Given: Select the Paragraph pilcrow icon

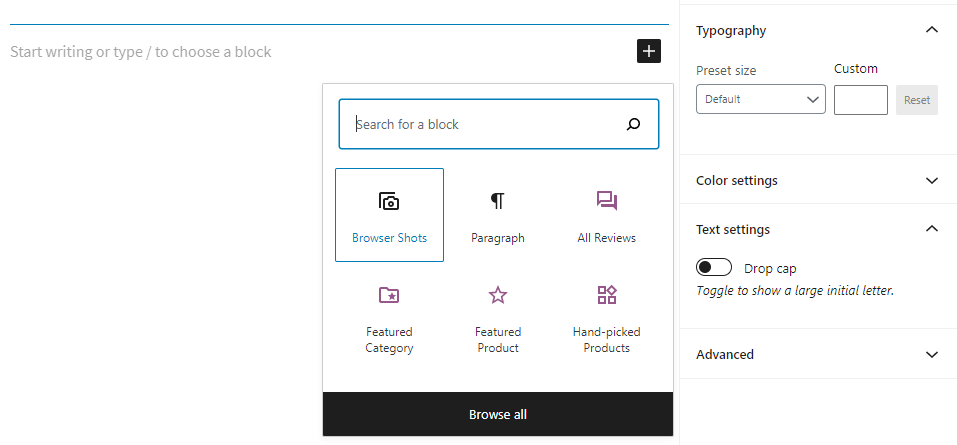Looking at the screenshot, I should [498, 202].
